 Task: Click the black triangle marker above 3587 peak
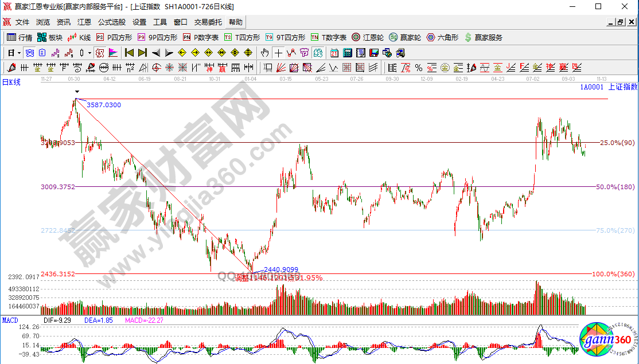tap(76, 92)
